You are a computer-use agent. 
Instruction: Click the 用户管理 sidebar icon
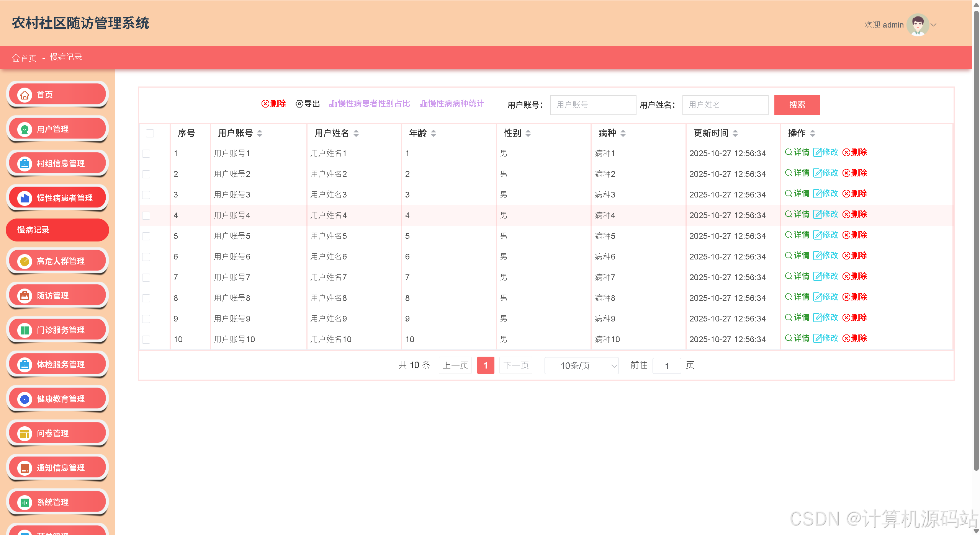point(25,129)
